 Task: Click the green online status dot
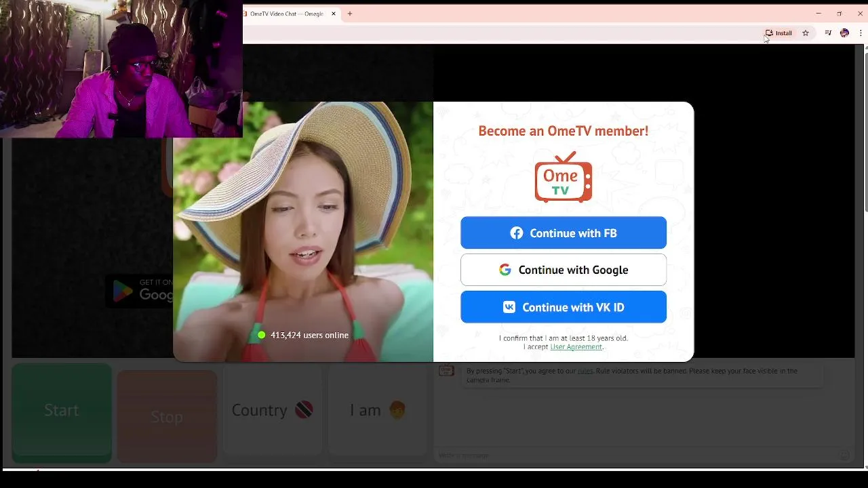[262, 335]
